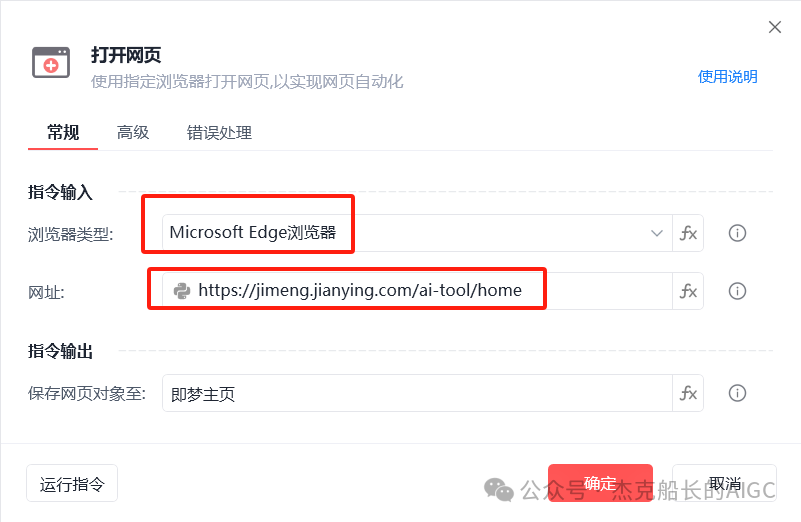Open the 使用说明 help link
This screenshot has height=522, width=801.
(x=727, y=77)
